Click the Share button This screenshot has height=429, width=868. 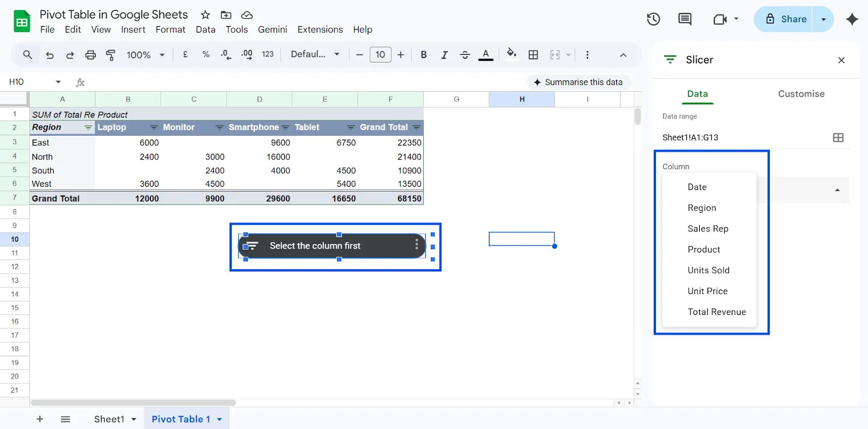(x=786, y=20)
